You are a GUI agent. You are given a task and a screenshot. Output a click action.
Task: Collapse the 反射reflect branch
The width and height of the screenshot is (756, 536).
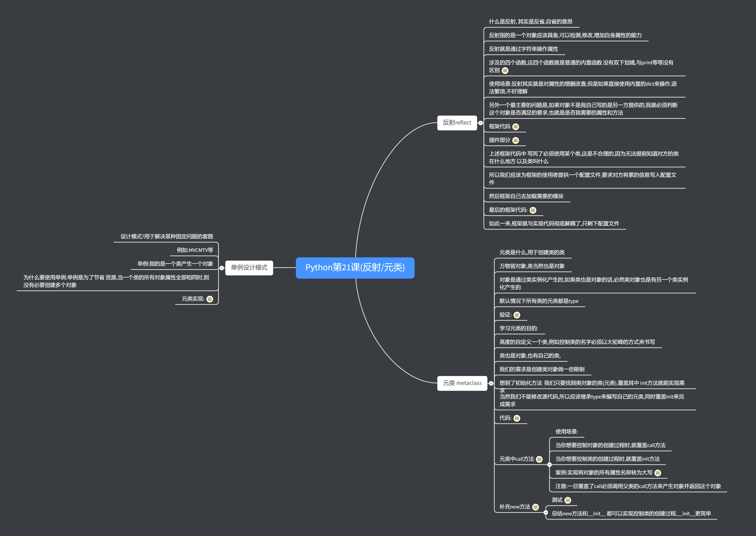click(481, 123)
